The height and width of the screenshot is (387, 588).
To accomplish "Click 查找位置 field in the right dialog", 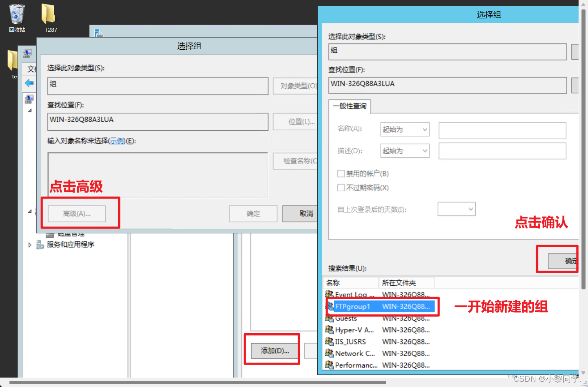I will [x=447, y=85].
